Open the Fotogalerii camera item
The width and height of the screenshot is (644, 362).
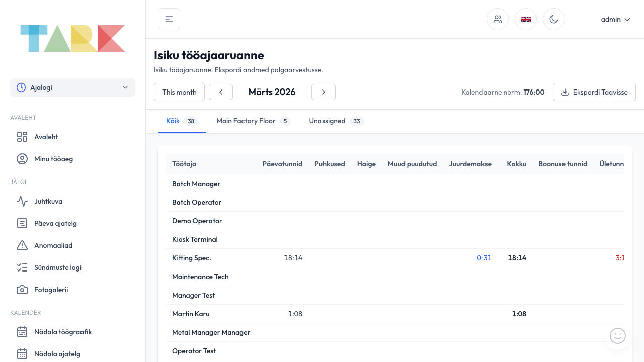coord(51,290)
